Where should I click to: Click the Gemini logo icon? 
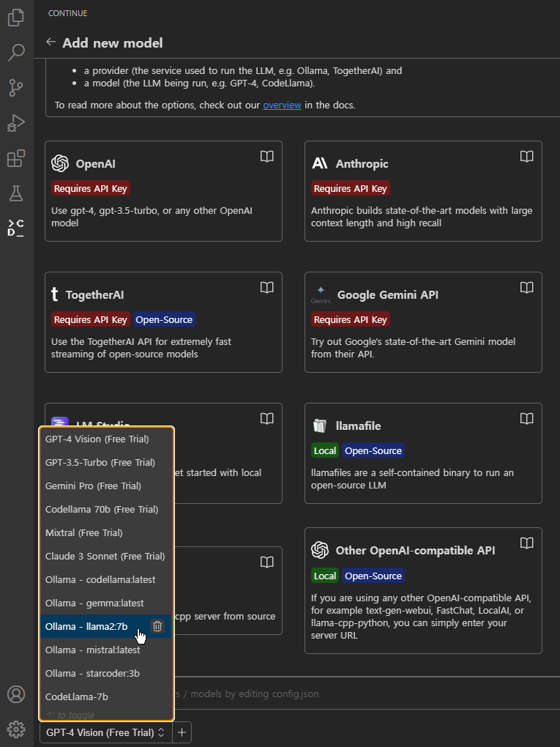(x=321, y=294)
